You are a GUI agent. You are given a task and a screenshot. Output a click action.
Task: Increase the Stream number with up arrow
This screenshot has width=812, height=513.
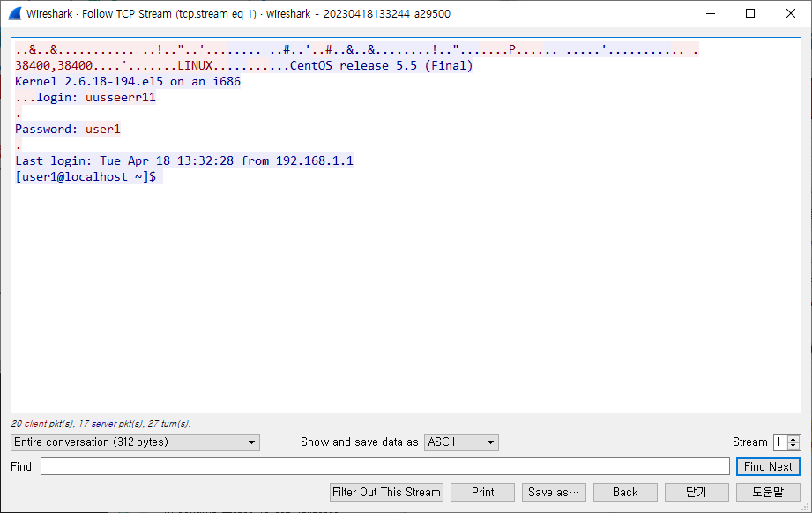[793, 438]
